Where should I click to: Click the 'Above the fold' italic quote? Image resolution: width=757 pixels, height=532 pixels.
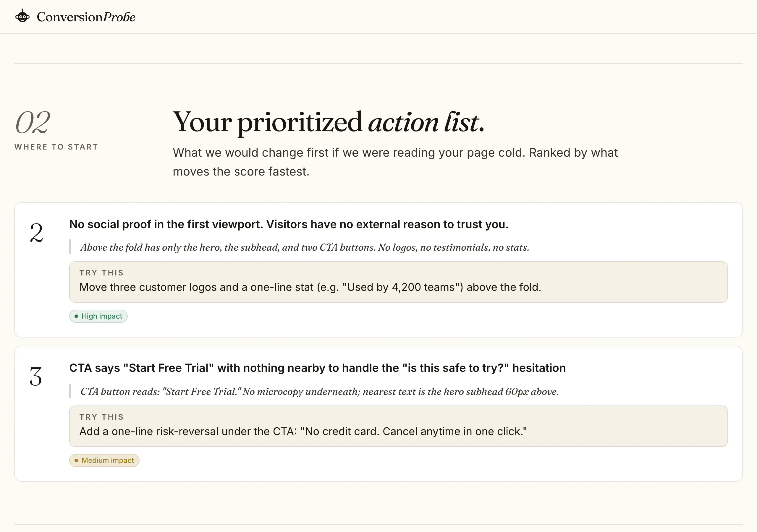click(305, 247)
